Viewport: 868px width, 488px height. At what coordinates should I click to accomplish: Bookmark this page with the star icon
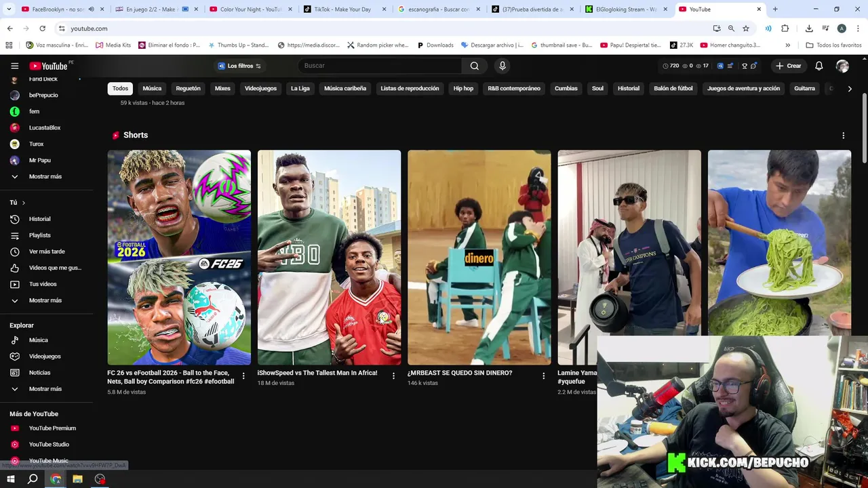[746, 28]
